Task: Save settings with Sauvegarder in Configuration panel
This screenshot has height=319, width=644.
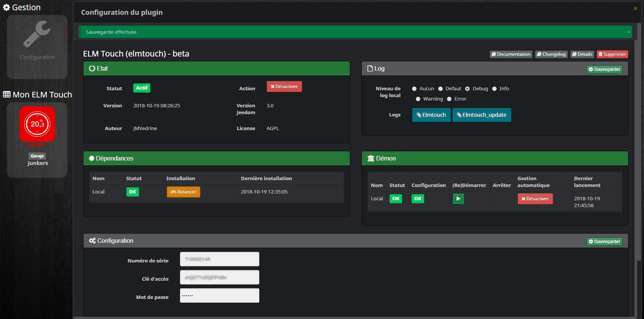Action: [604, 242]
